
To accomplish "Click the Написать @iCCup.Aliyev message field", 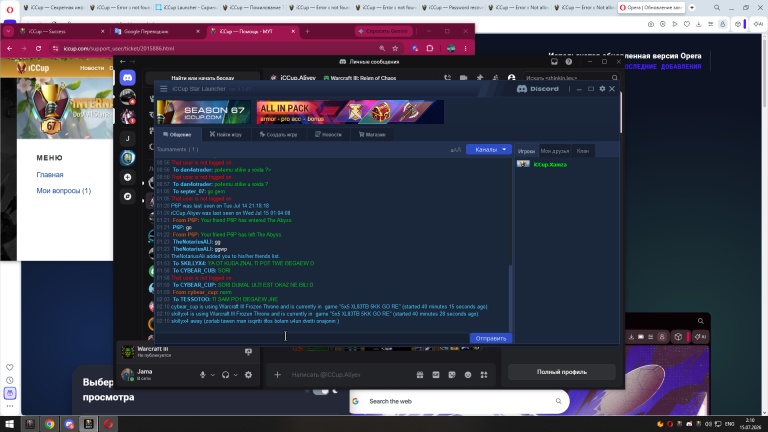I will point(349,375).
